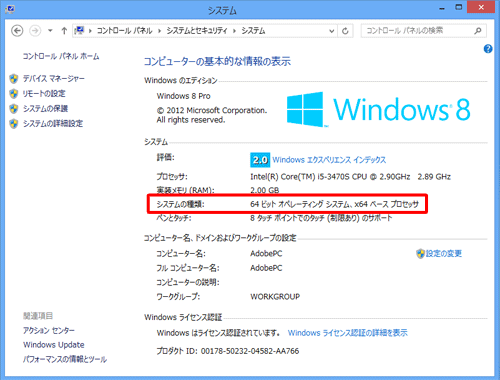Click the search magnifier icon
This screenshot has width=500, height=380.
(x=478, y=31)
